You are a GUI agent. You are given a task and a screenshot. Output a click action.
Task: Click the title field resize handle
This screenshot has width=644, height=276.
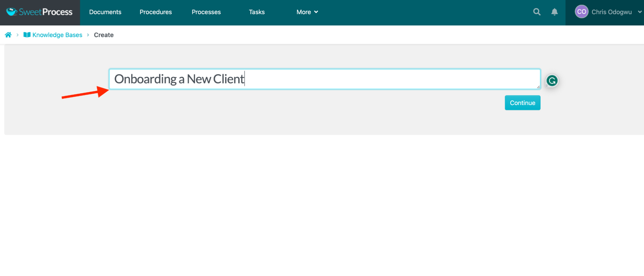(x=538, y=87)
